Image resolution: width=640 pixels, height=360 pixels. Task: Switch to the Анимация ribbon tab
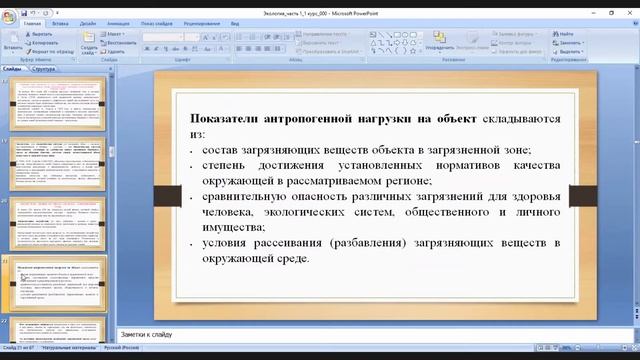[118, 24]
